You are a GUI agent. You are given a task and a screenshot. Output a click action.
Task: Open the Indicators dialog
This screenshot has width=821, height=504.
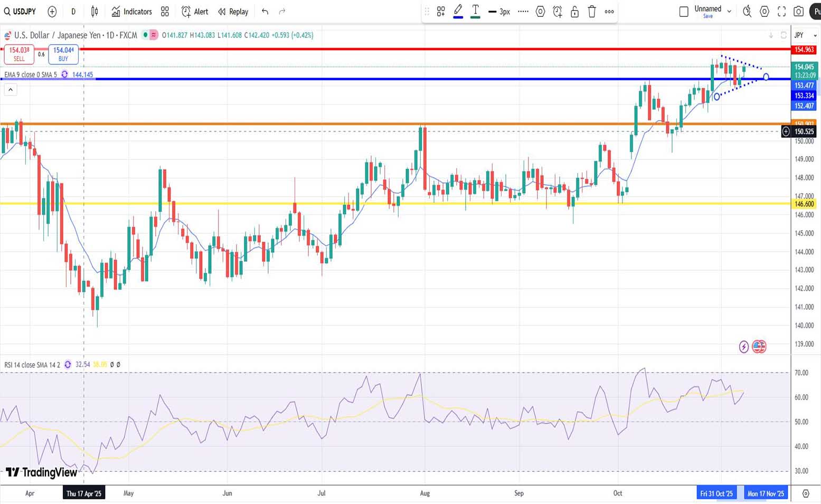(x=131, y=12)
